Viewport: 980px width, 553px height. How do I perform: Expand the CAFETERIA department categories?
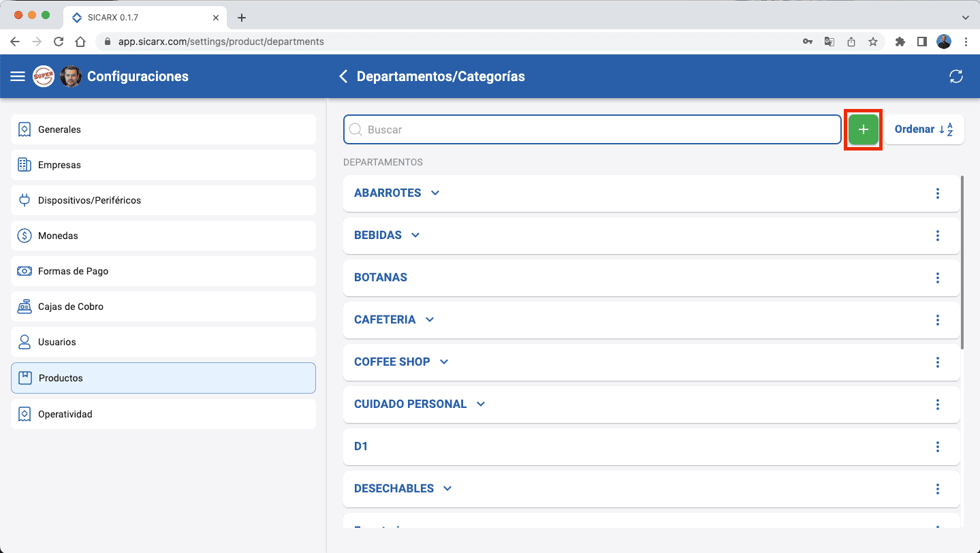(429, 319)
